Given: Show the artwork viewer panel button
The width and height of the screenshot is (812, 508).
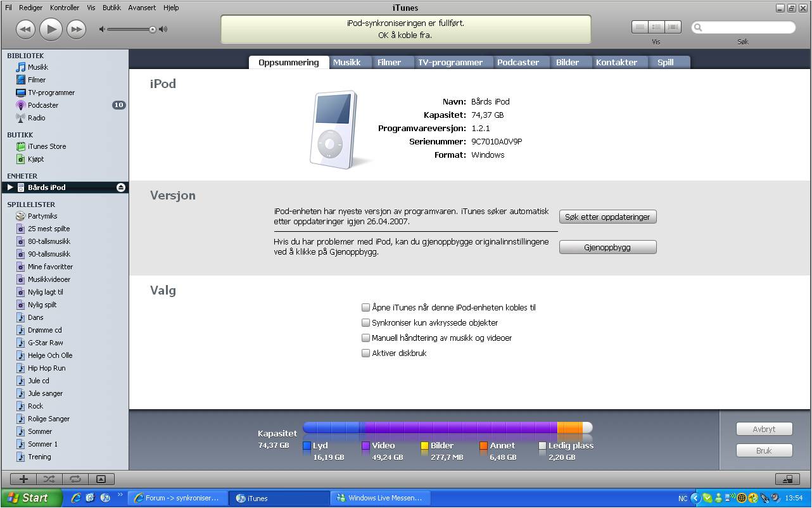Looking at the screenshot, I should click(x=101, y=479).
